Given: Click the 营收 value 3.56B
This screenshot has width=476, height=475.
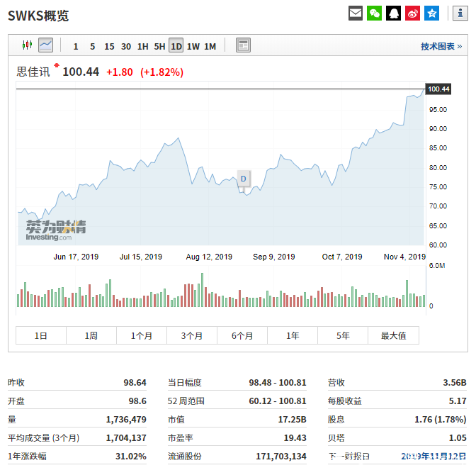Looking at the screenshot, I should 455,382.
